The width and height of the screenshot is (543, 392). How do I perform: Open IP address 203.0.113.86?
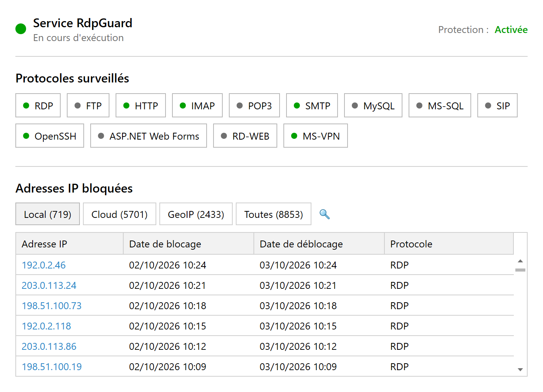[x=49, y=346]
